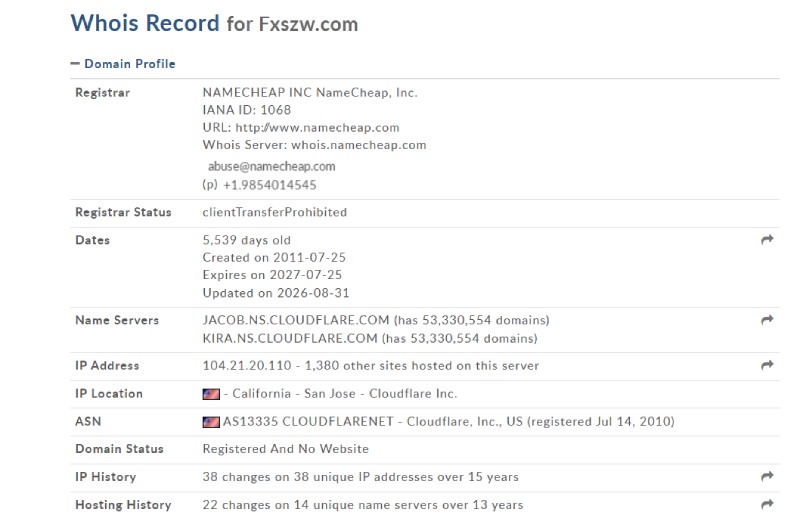Select the phone number +1.9854014545
Viewport: 800px width, 515px height.
coord(270,185)
